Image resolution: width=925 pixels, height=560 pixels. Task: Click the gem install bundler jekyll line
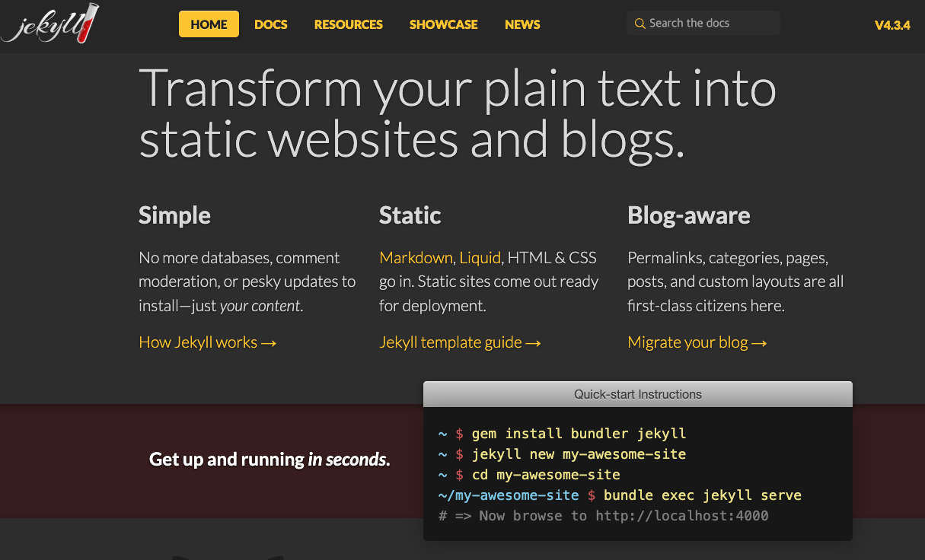tap(563, 434)
